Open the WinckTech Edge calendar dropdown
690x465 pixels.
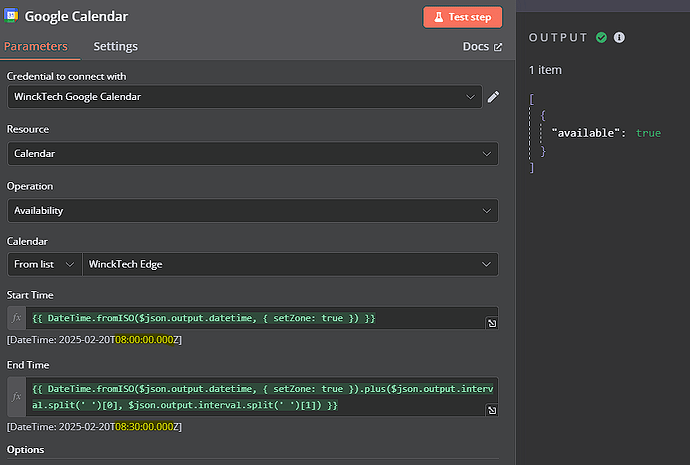coord(290,264)
